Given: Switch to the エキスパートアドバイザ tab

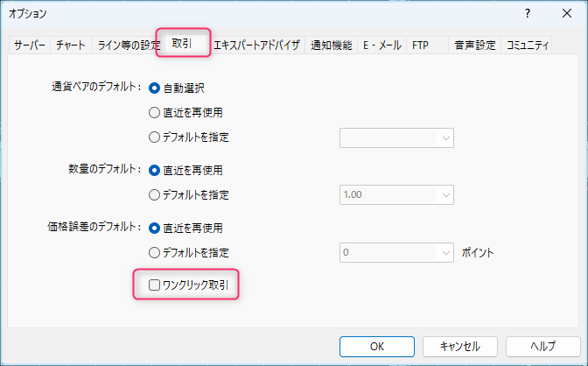Looking at the screenshot, I should point(256,45).
